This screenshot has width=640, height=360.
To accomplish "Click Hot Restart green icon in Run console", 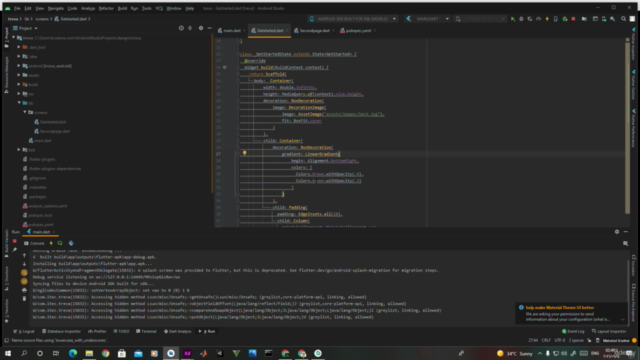I will (60, 243).
